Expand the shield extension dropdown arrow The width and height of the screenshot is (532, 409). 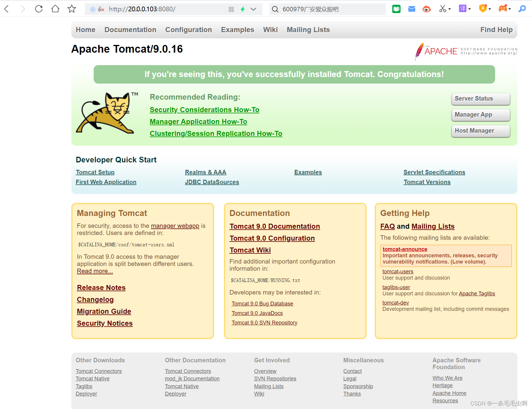tap(490, 9)
